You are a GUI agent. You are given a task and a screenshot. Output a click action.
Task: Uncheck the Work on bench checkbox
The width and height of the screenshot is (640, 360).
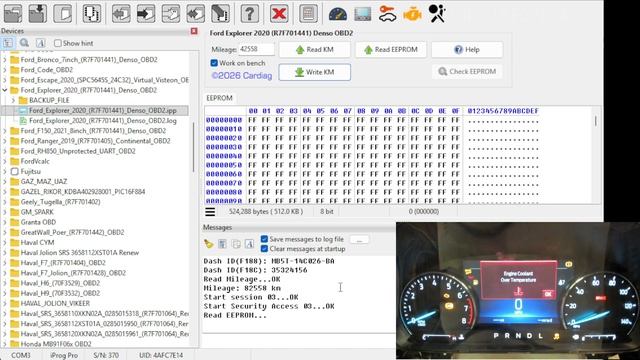[x=214, y=63]
